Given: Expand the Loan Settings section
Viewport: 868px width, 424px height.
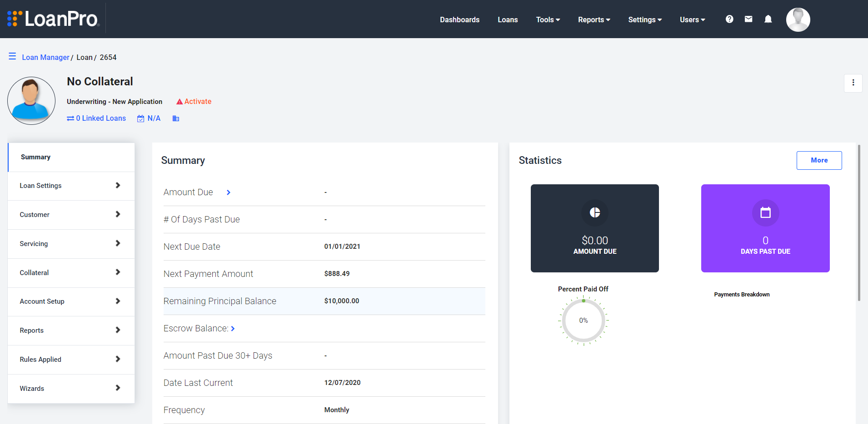Looking at the screenshot, I should coord(70,186).
